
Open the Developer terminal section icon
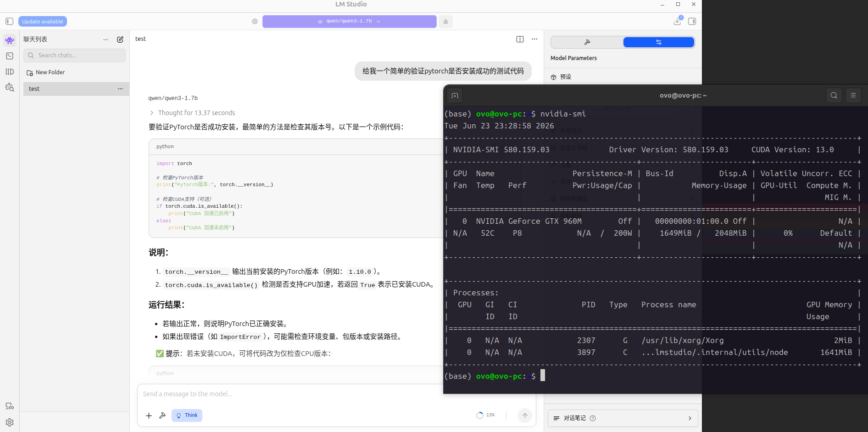[x=10, y=56]
